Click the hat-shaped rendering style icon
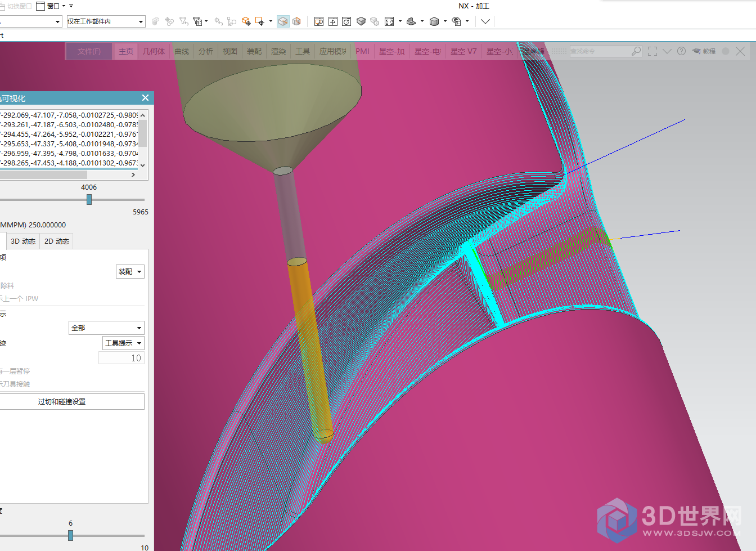The width and height of the screenshot is (756, 551). click(411, 21)
